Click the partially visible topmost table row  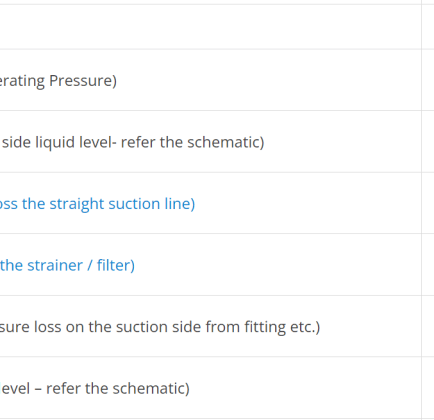point(211,2)
